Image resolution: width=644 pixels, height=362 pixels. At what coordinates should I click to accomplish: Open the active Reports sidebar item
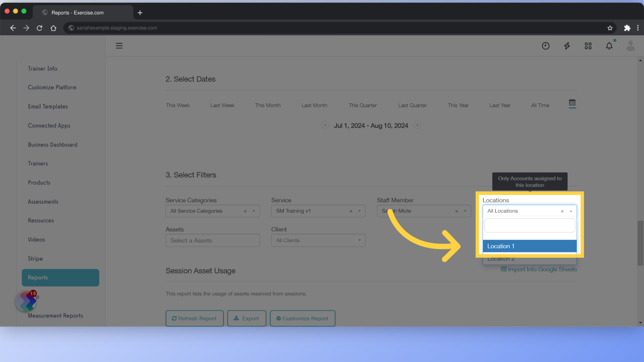click(60, 278)
